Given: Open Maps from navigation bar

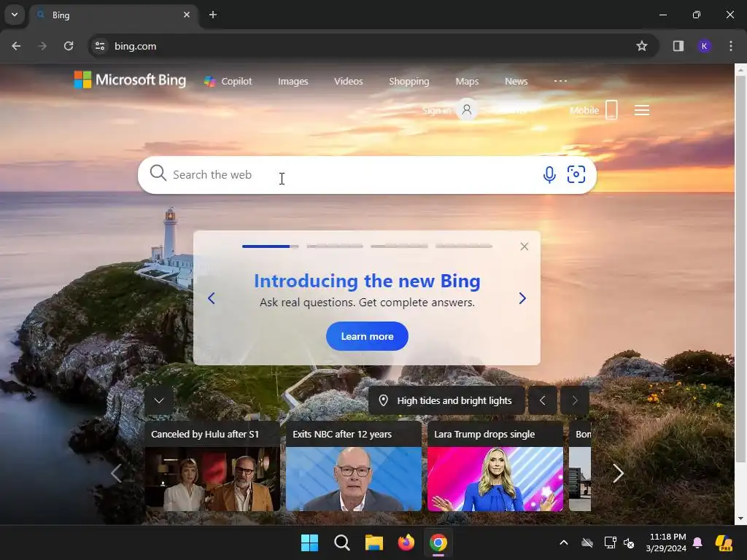Looking at the screenshot, I should click(x=467, y=82).
